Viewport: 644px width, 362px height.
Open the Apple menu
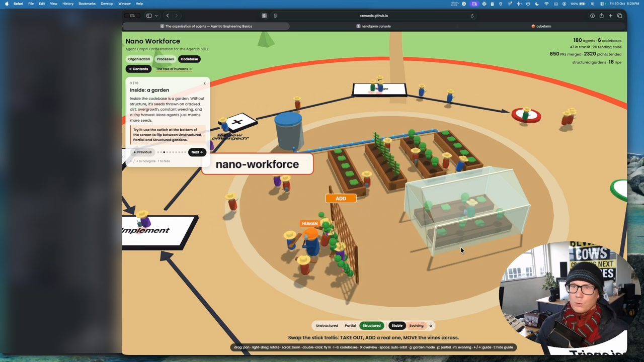[x=7, y=4]
